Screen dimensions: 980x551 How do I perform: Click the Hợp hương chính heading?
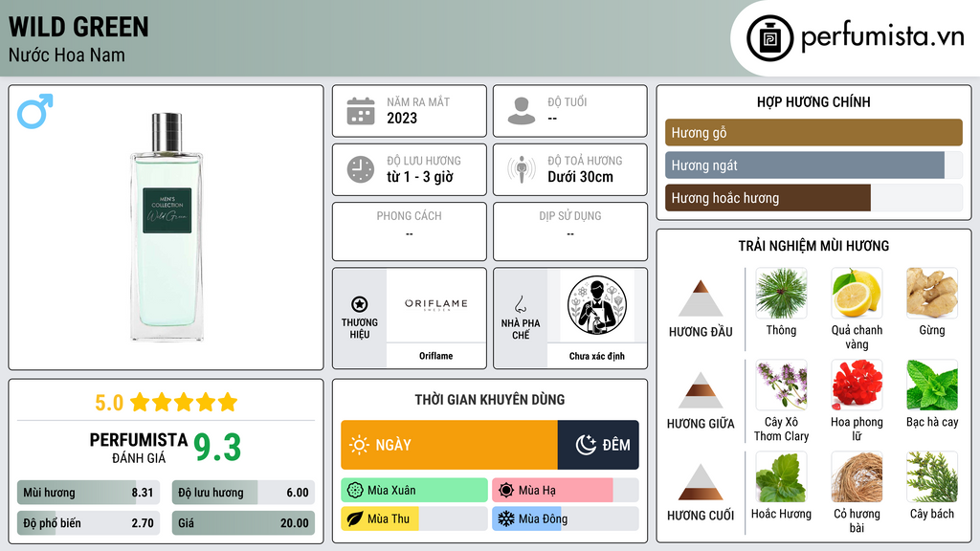point(813,101)
